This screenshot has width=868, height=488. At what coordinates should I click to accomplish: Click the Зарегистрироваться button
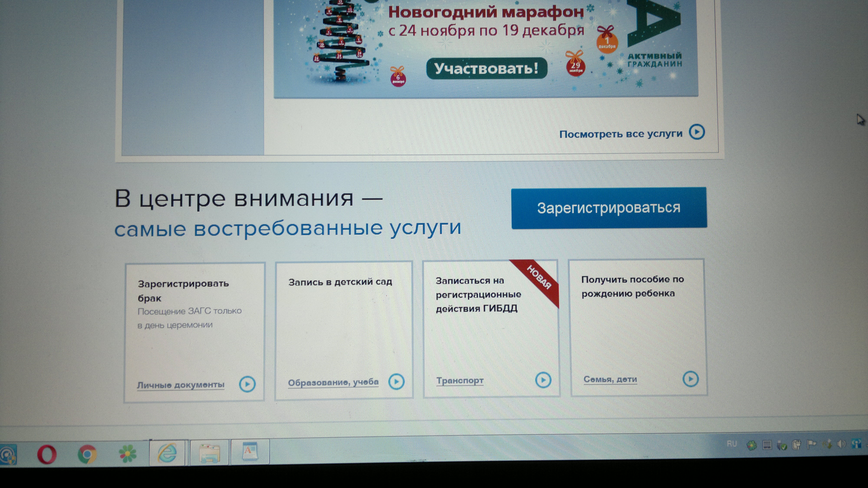[609, 208]
